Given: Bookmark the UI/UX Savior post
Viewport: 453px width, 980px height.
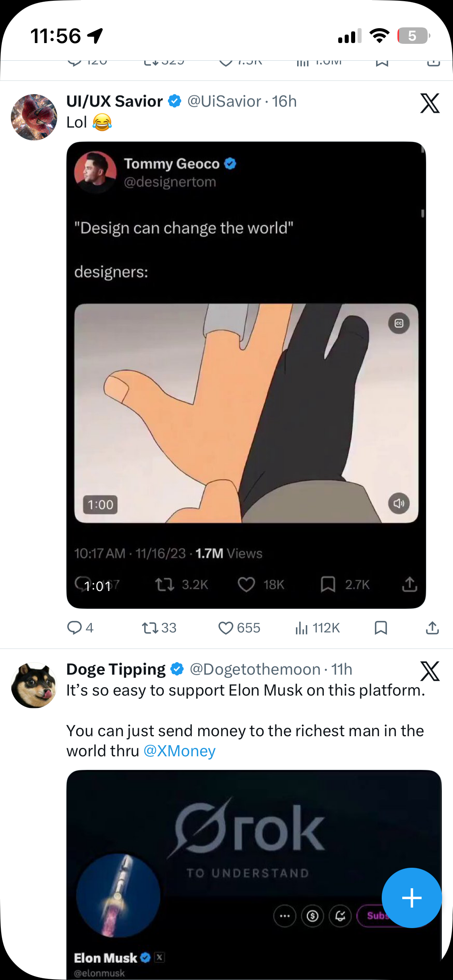Looking at the screenshot, I should click(381, 628).
